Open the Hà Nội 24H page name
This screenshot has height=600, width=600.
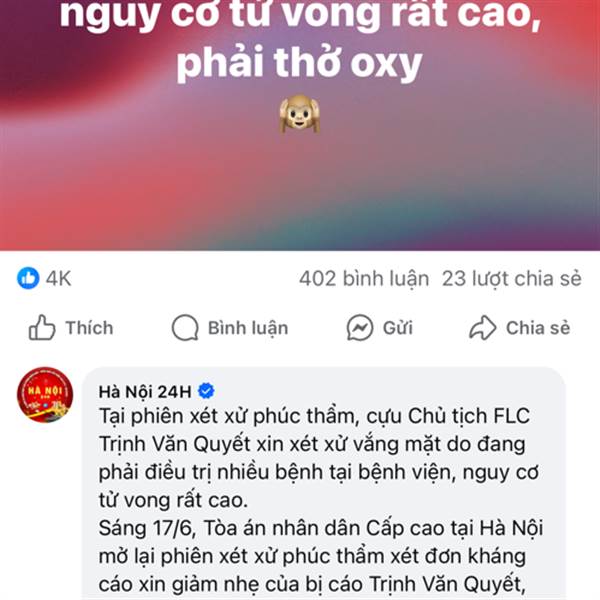[x=145, y=391]
